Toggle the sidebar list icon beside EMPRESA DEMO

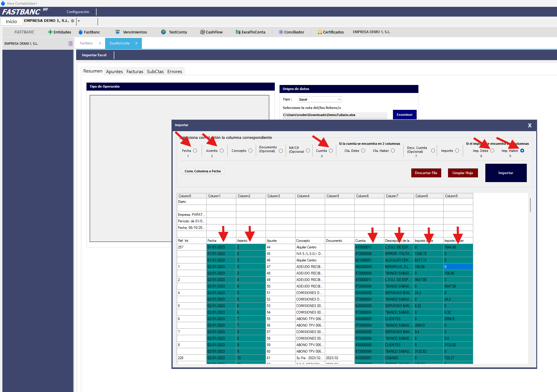(70, 44)
